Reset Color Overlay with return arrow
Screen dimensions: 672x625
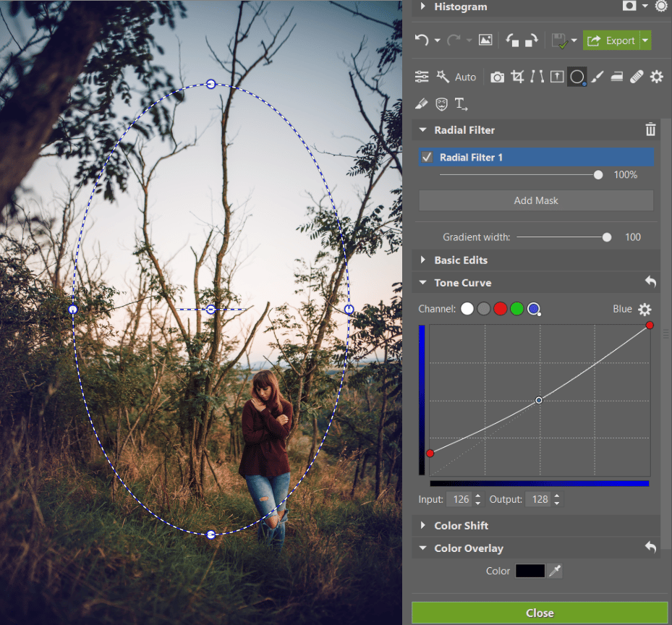(x=650, y=547)
